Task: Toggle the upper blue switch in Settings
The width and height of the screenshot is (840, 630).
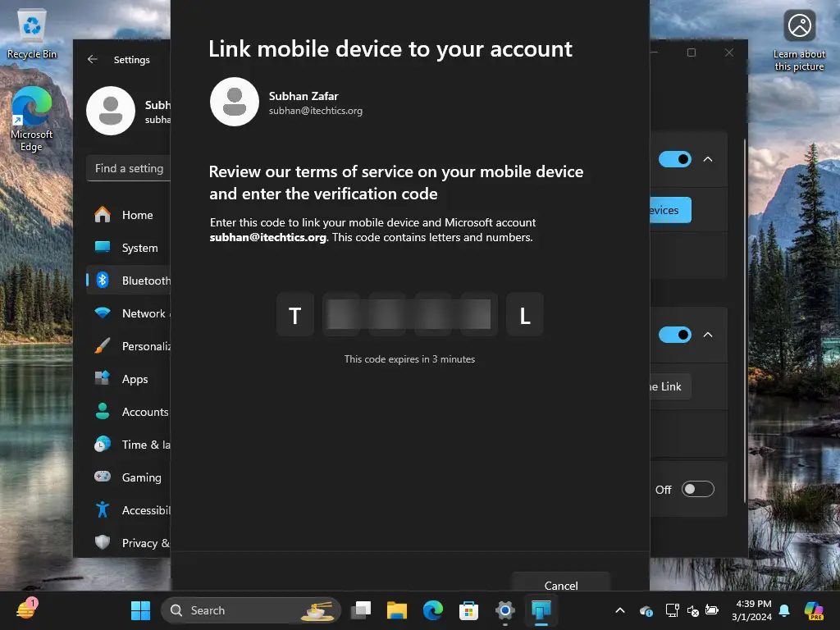Action: (675, 159)
